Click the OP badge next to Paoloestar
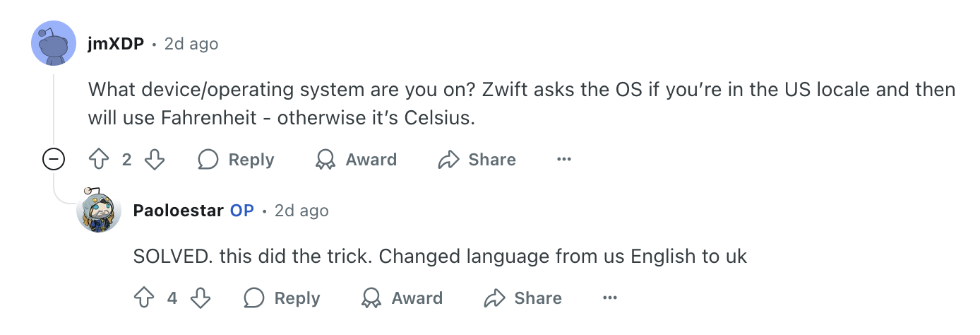The width and height of the screenshot is (980, 335). pos(241,211)
